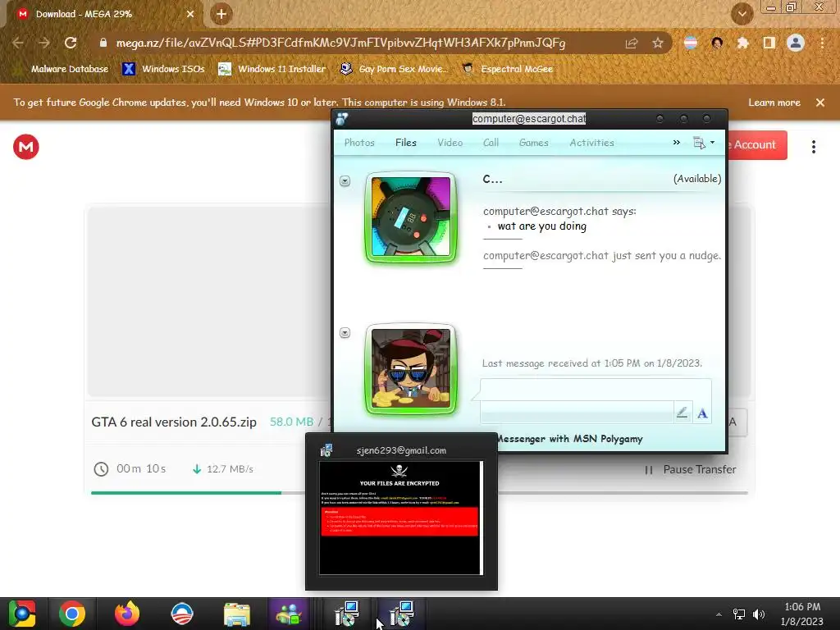Toggle Chrome side panel icon
Screen dimensions: 840x630
tap(769, 43)
